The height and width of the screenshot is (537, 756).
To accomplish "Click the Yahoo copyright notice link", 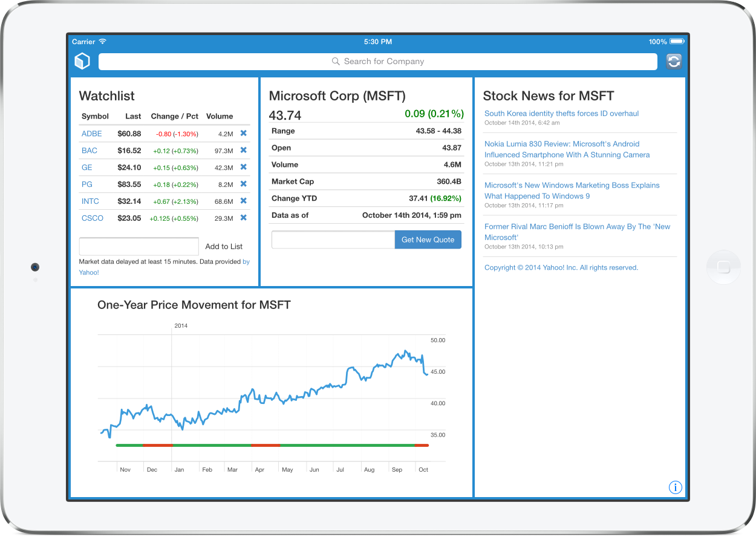I will tap(561, 267).
